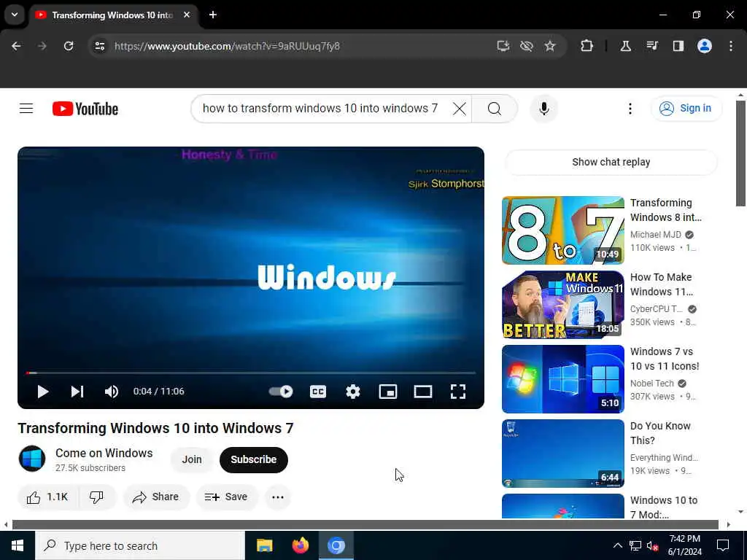Skip to the next video
Viewport: 747px width, 560px height.
point(77,392)
